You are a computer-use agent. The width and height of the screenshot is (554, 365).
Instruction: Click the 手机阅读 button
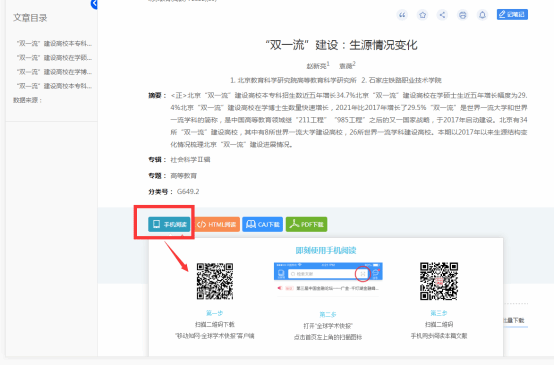pos(169,224)
